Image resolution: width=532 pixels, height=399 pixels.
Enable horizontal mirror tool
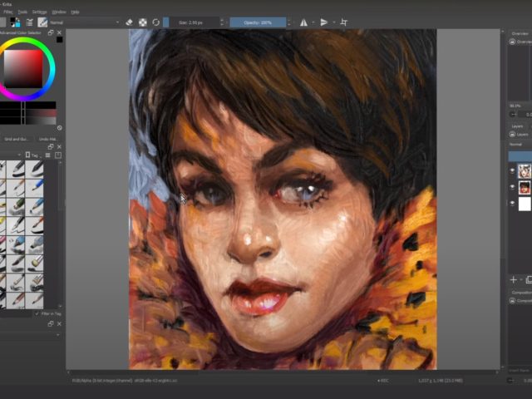point(303,22)
